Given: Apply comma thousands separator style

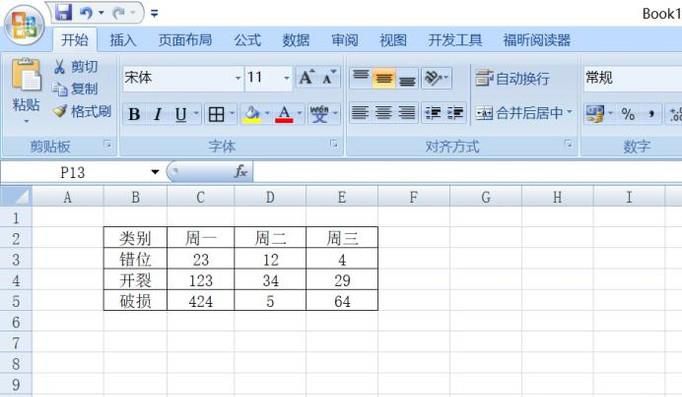Looking at the screenshot, I should [651, 114].
